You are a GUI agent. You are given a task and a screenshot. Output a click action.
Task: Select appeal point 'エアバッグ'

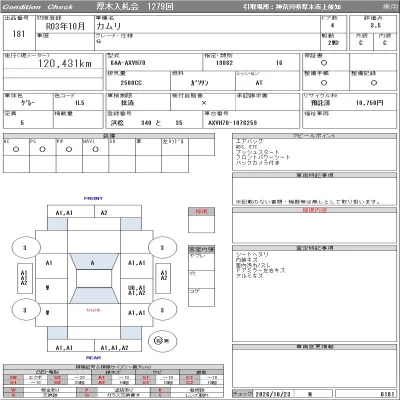[249, 141]
